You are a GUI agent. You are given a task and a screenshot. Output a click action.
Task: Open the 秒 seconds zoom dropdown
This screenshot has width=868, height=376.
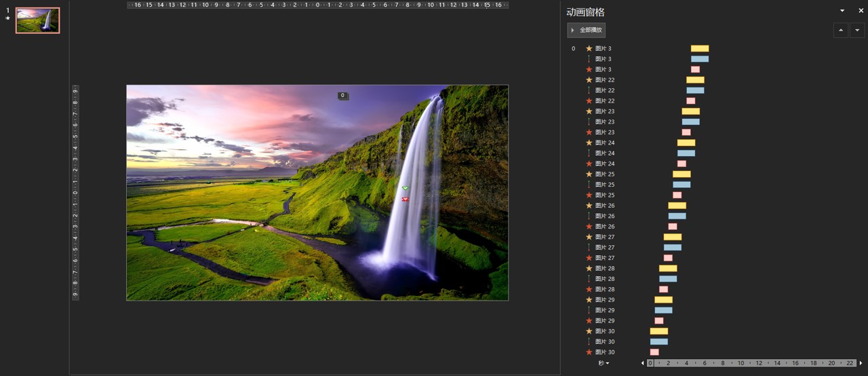tap(604, 363)
